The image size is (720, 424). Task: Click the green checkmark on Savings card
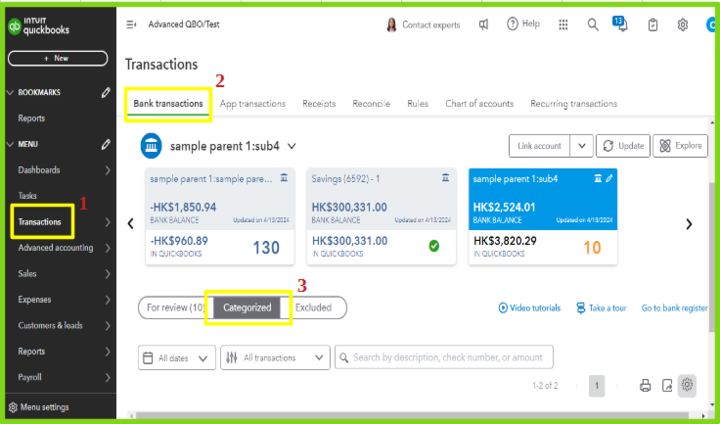pyautogui.click(x=434, y=246)
